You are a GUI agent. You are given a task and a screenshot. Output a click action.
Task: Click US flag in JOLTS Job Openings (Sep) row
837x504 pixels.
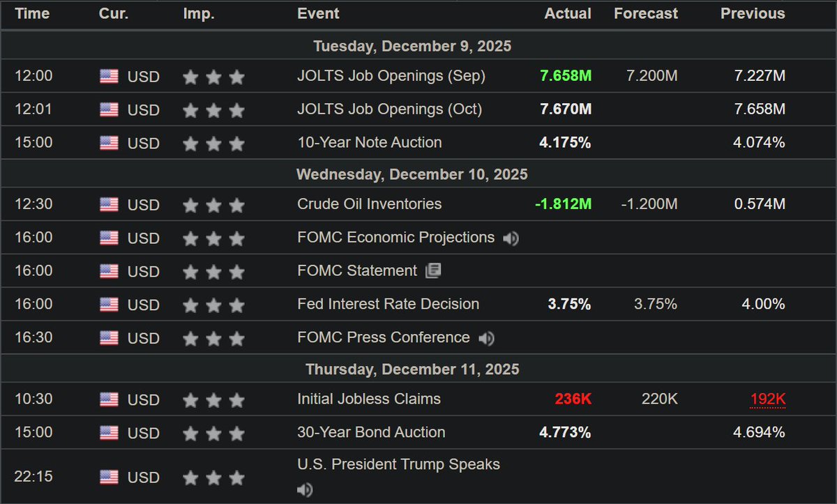109,77
